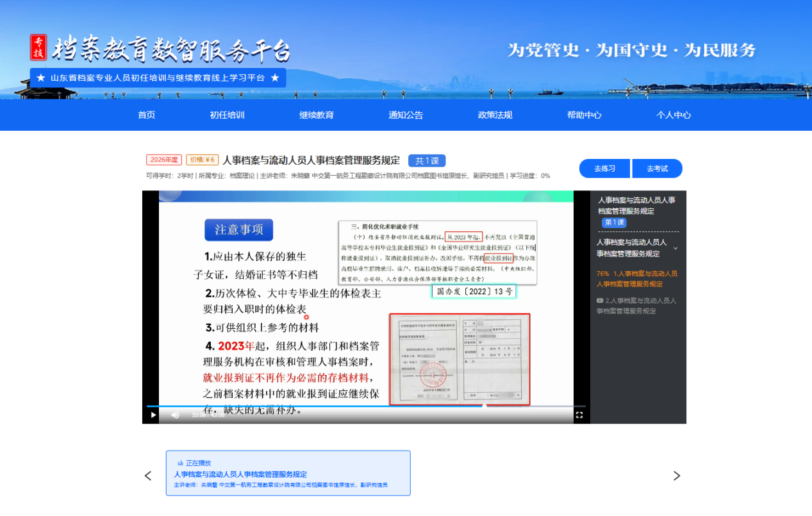Image resolution: width=812 pixels, height=516 pixels.
Task: Click the 价格:¥6 tag
Action: (x=203, y=160)
